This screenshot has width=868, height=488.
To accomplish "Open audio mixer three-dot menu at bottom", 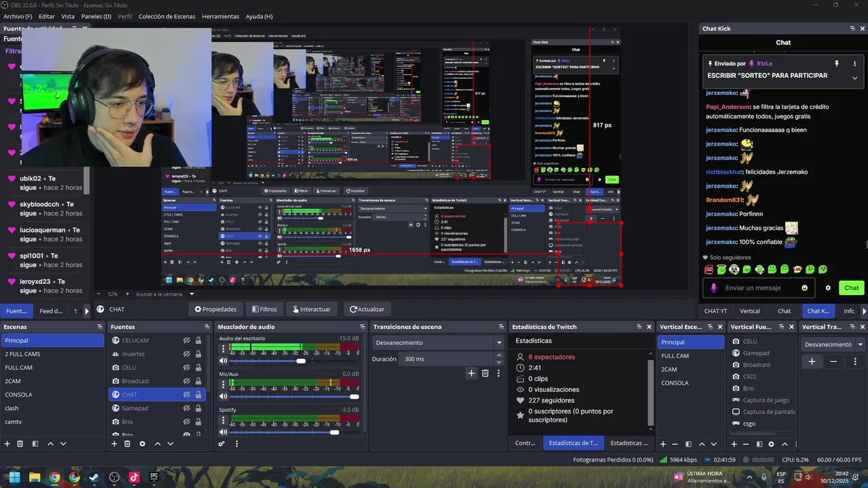I will tap(237, 444).
